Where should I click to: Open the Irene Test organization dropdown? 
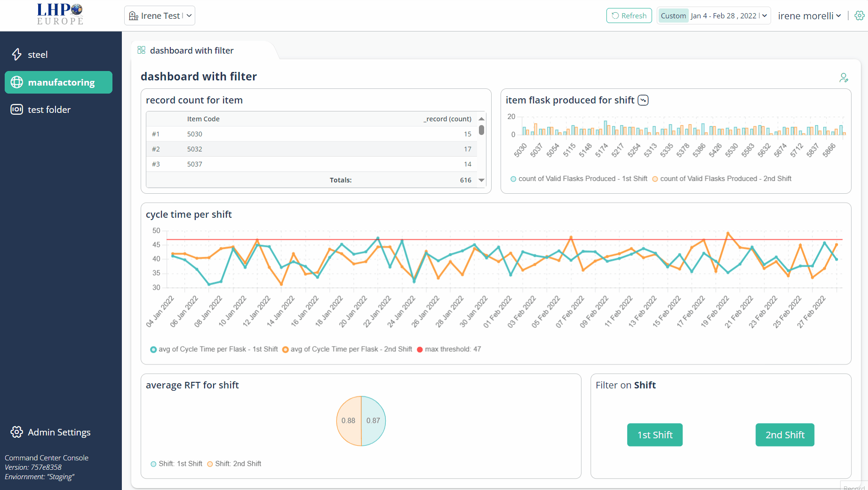click(x=159, y=16)
